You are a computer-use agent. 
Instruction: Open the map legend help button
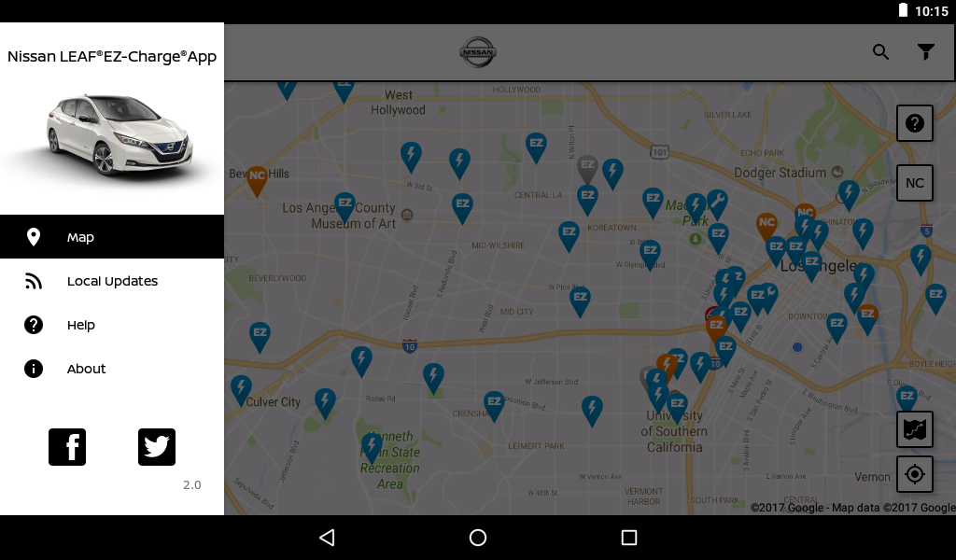[915, 123]
